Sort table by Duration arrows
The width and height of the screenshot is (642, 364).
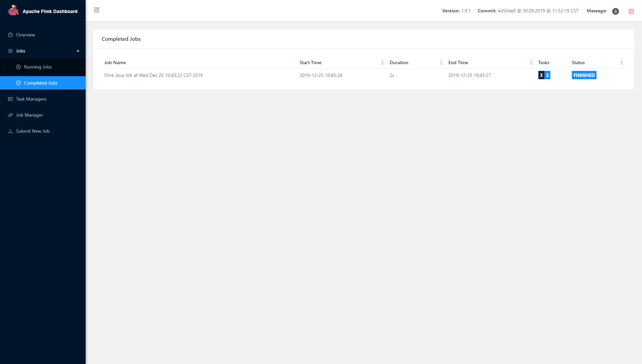pos(441,63)
